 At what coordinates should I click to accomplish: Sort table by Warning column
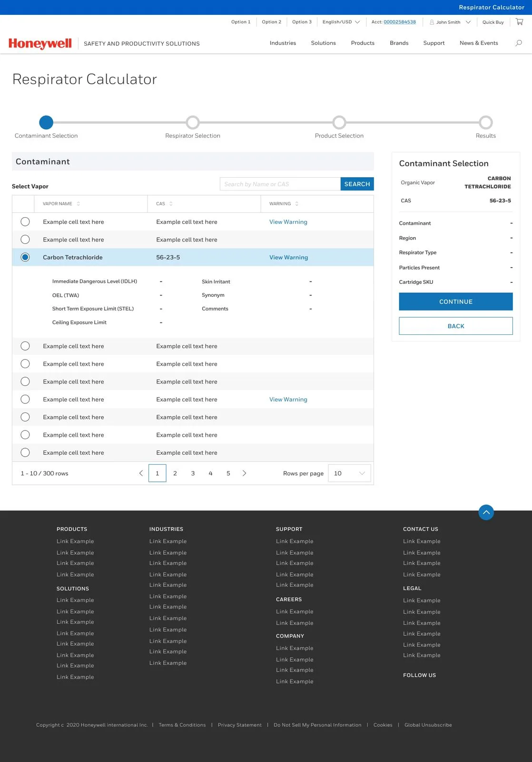click(x=297, y=204)
